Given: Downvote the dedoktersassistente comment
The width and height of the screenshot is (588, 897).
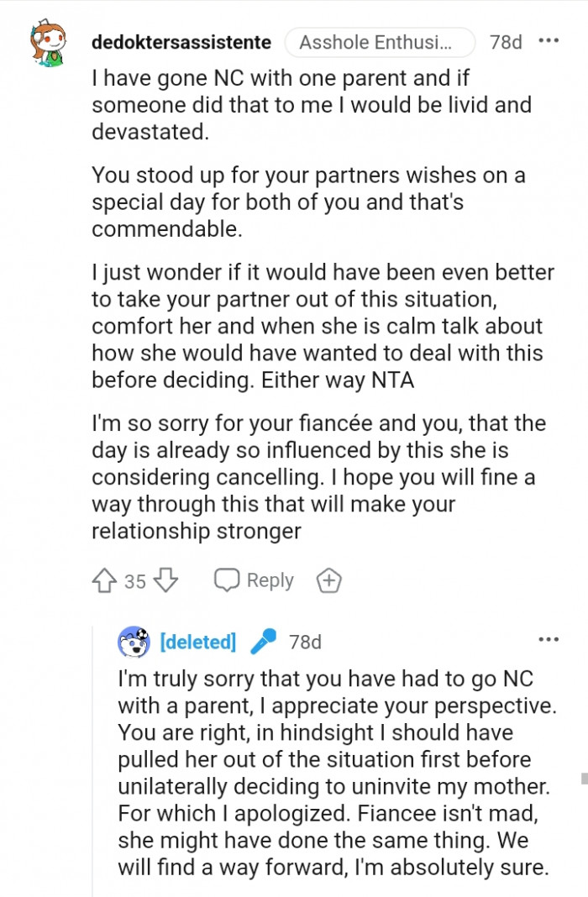Looking at the screenshot, I should [x=166, y=580].
